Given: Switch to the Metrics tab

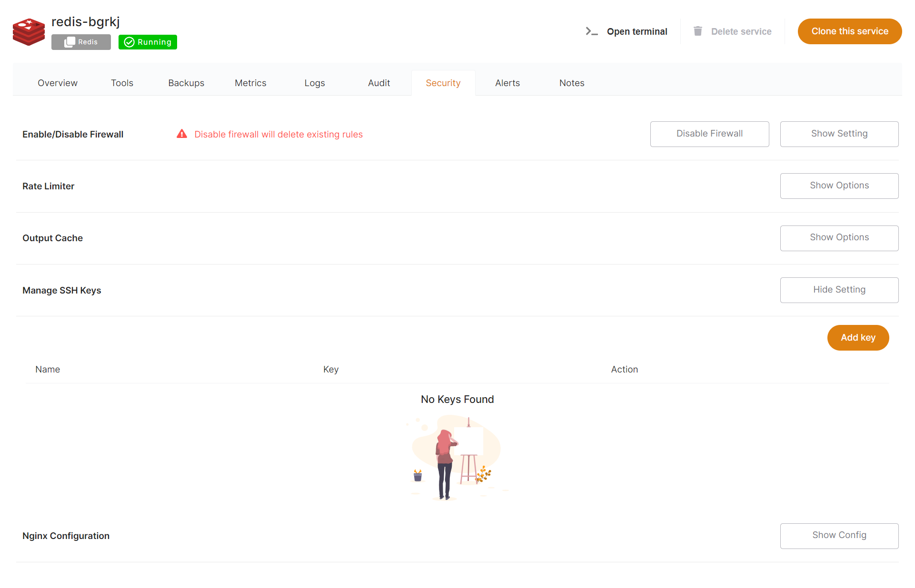Looking at the screenshot, I should click(x=250, y=82).
